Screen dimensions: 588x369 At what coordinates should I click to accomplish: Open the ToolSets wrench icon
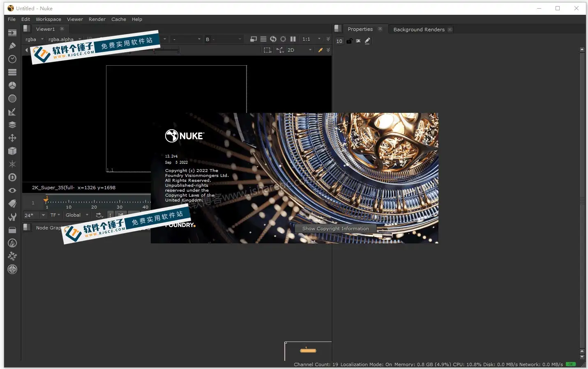12,217
